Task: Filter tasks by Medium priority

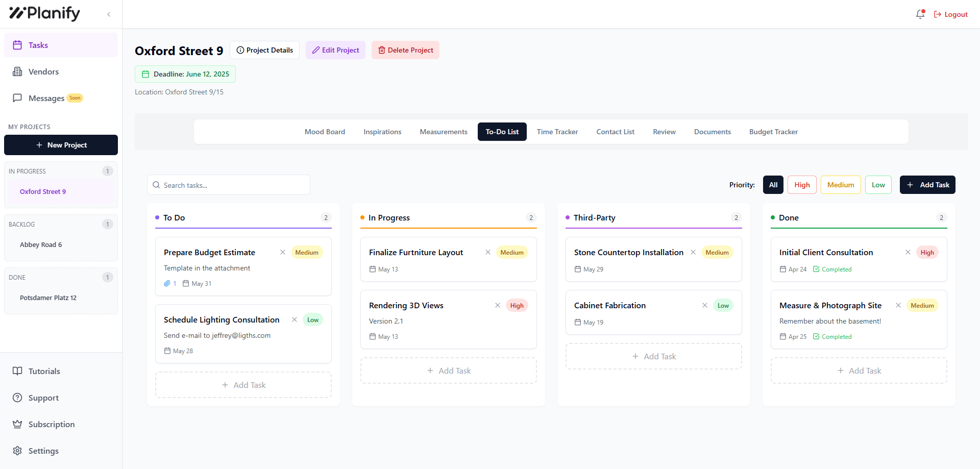Action: pyautogui.click(x=840, y=185)
